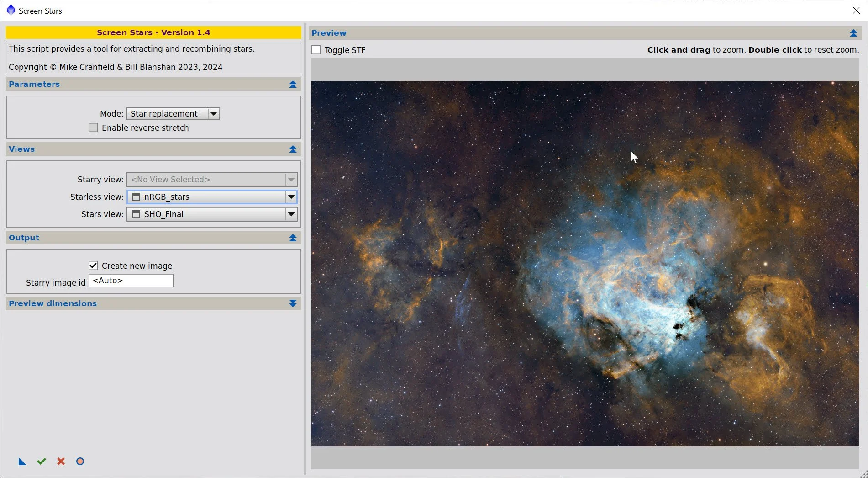Click the script description text line
This screenshot has width=868, height=478.
click(x=132, y=49)
